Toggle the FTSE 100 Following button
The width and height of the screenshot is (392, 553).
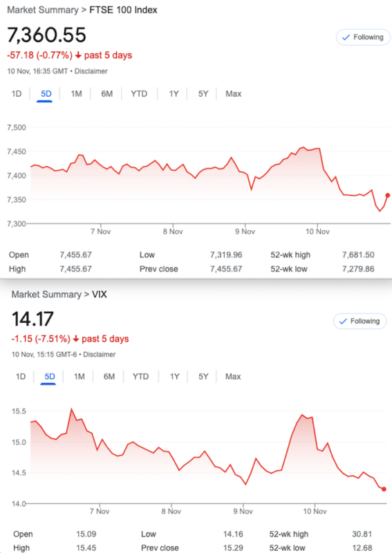363,37
